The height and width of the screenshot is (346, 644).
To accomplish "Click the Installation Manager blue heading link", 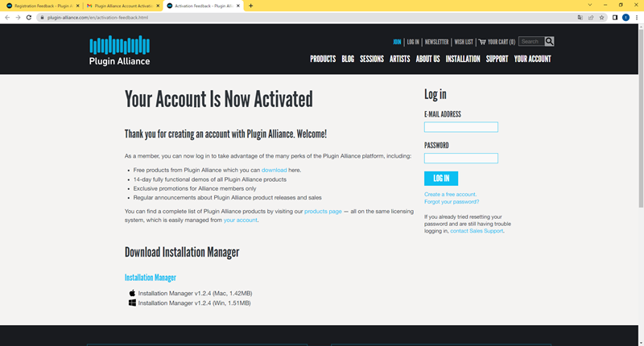I will pyautogui.click(x=151, y=278).
